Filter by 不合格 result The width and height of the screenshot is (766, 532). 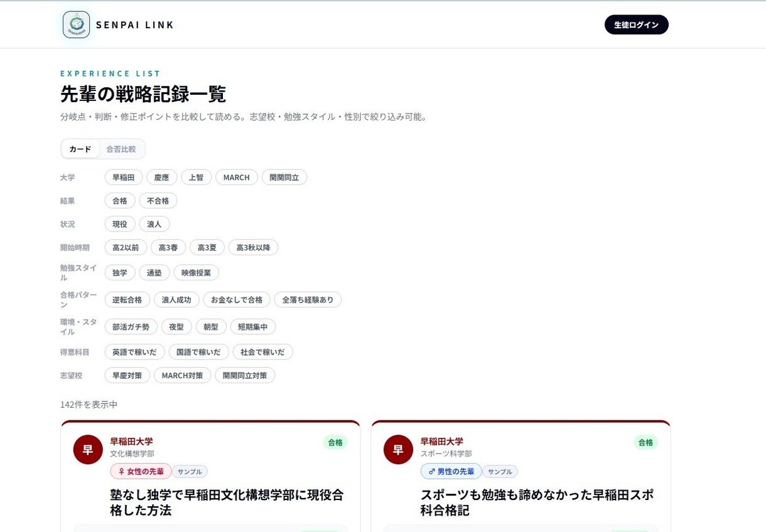(158, 201)
